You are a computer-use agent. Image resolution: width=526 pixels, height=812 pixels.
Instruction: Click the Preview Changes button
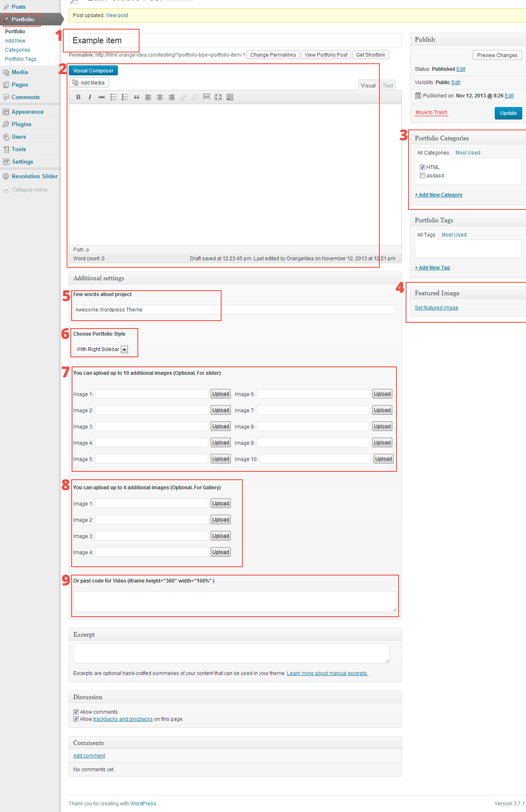click(497, 55)
